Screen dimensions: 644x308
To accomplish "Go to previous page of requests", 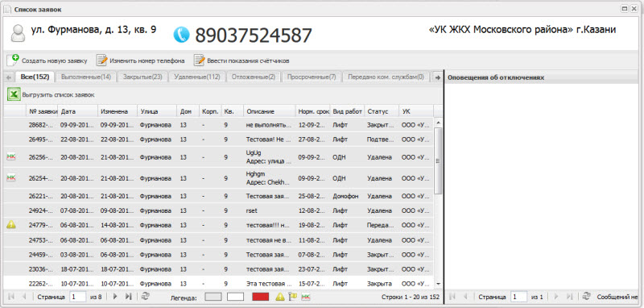I will coord(23,297).
